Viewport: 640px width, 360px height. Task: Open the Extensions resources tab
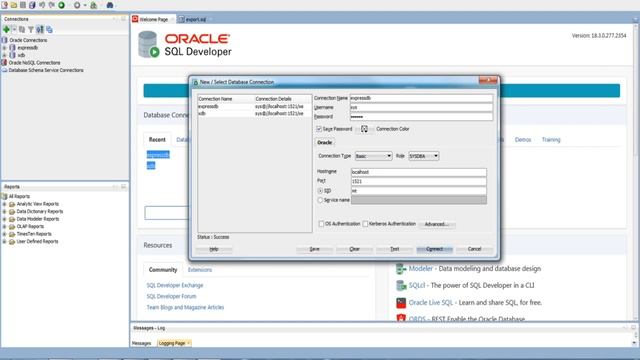[200, 270]
